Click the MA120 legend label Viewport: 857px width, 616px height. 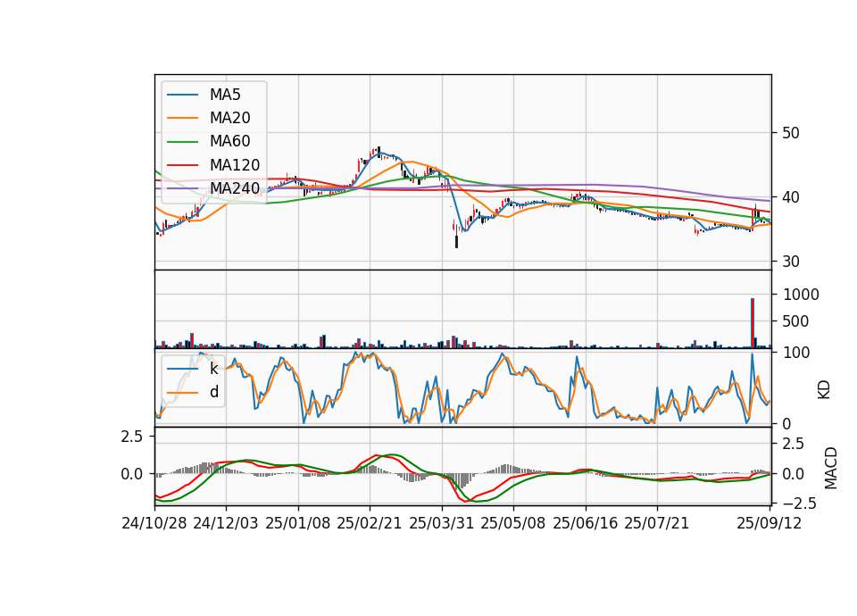pyautogui.click(x=235, y=165)
